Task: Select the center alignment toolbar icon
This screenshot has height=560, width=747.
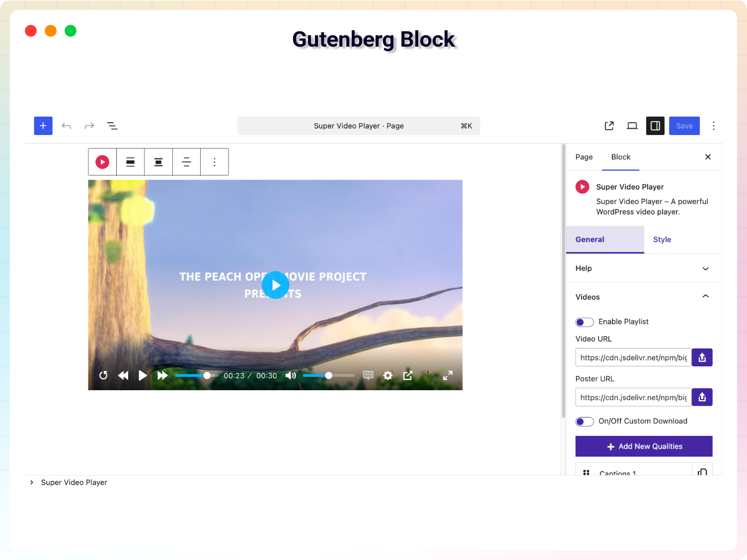Action: [x=158, y=162]
